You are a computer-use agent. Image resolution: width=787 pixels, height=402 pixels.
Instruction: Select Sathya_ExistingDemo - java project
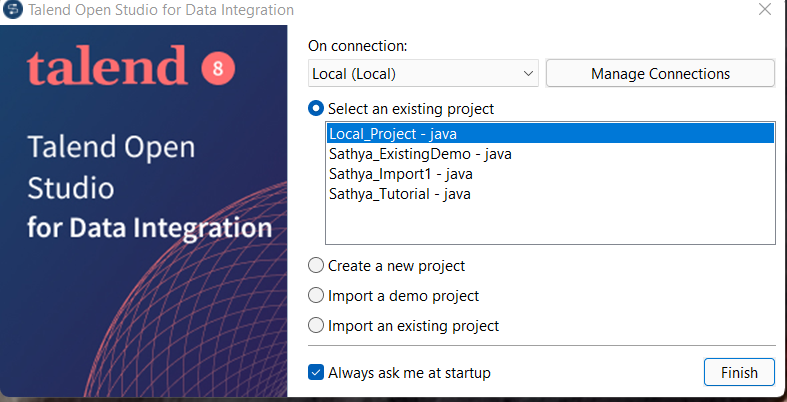point(550,154)
